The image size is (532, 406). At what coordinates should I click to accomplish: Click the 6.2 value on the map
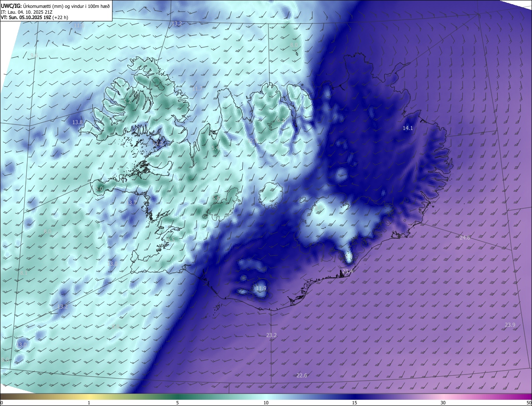tap(281, 120)
